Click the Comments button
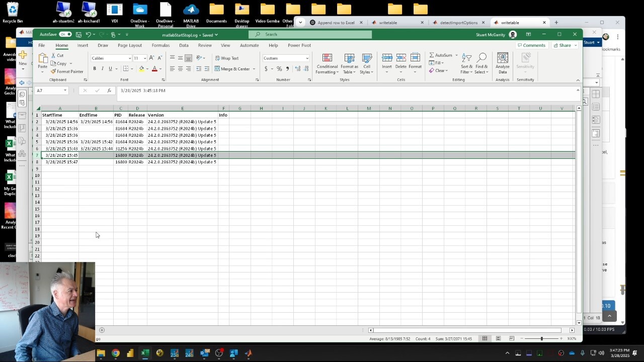This screenshot has height=362, width=644. coord(531,45)
